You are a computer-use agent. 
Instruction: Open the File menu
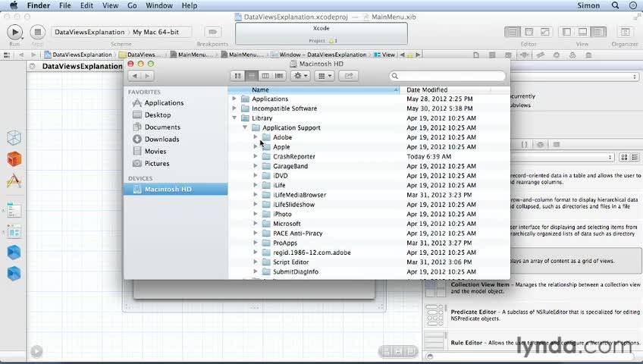click(64, 5)
